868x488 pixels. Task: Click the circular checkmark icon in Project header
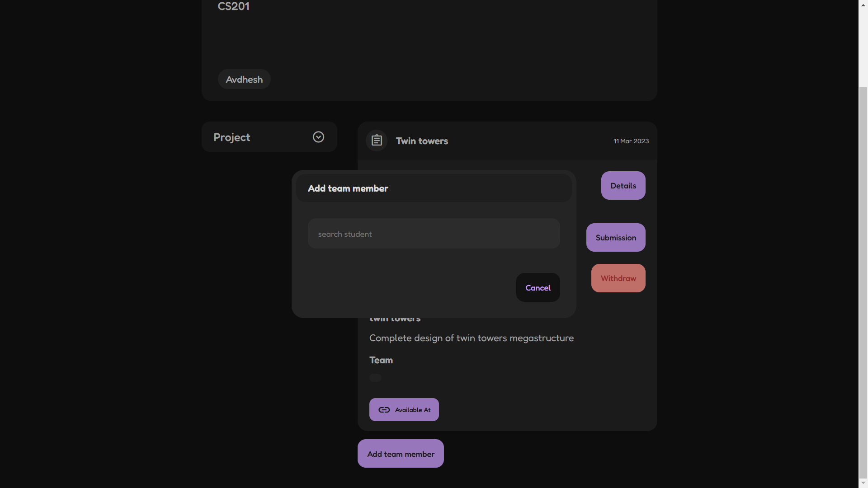click(x=318, y=136)
